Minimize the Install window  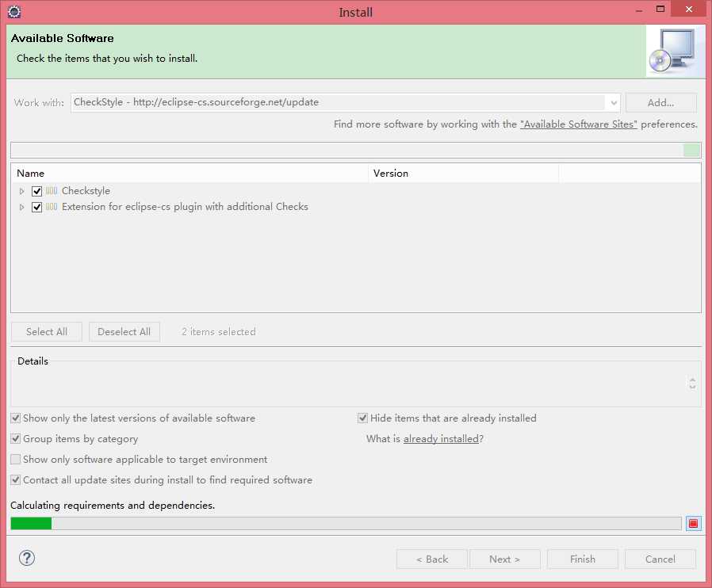pyautogui.click(x=639, y=9)
